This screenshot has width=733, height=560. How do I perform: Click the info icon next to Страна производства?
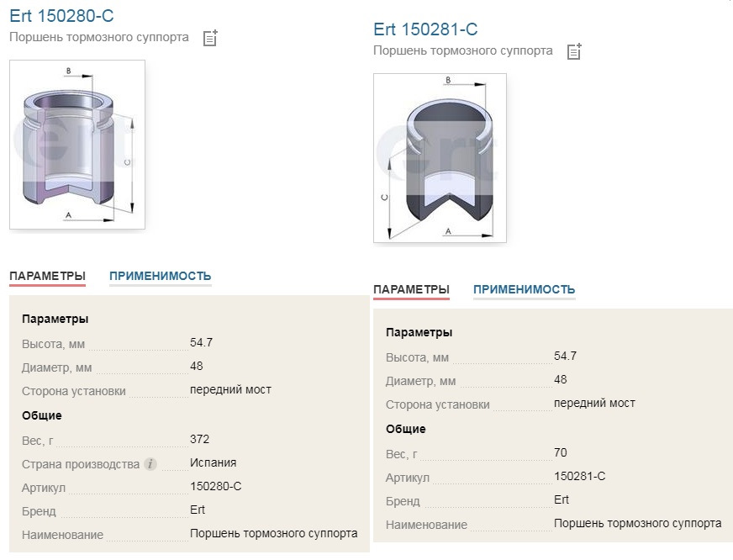(x=150, y=464)
